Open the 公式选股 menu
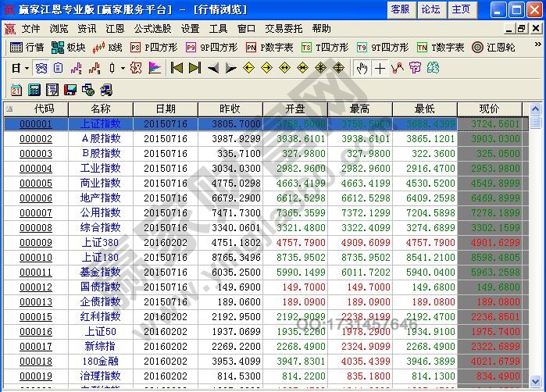546x392 pixels. (152, 28)
